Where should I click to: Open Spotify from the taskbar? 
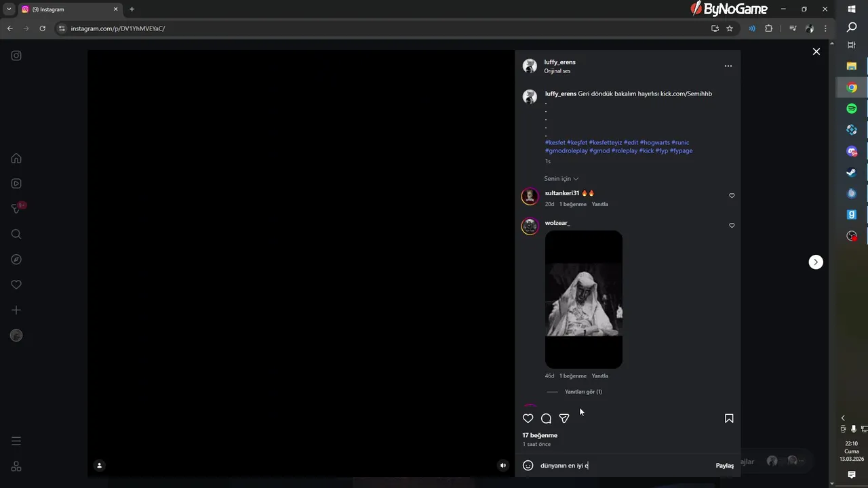pyautogui.click(x=852, y=108)
